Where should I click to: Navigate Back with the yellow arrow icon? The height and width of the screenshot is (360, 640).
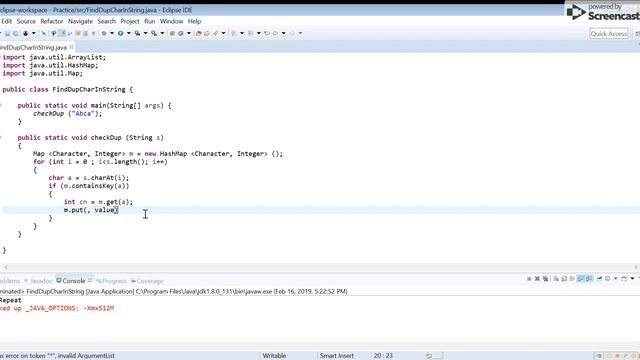[x=275, y=33]
